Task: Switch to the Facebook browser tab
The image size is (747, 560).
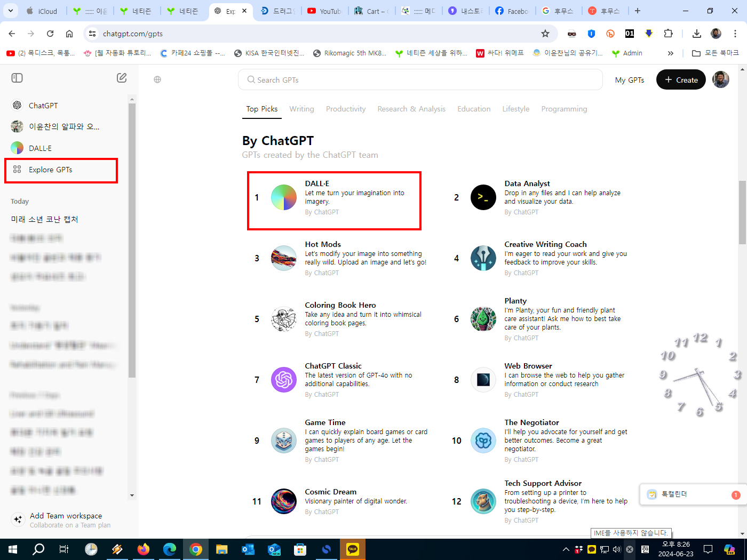Action: click(x=512, y=11)
